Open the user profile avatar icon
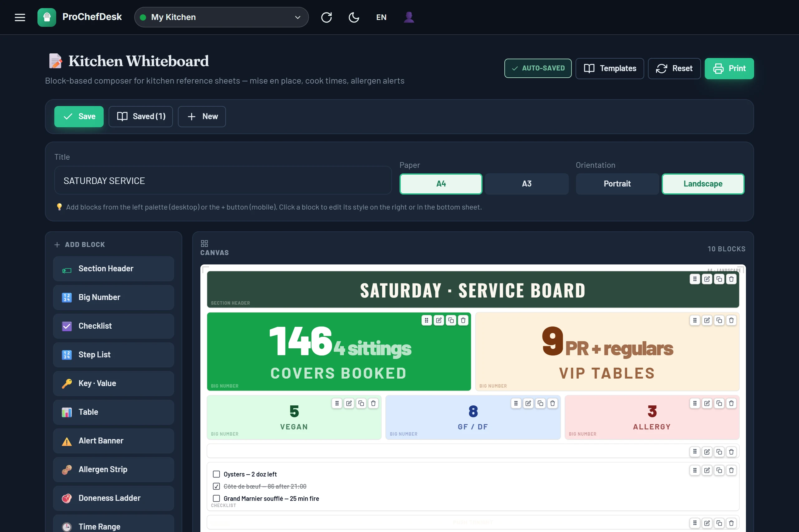 pos(409,17)
